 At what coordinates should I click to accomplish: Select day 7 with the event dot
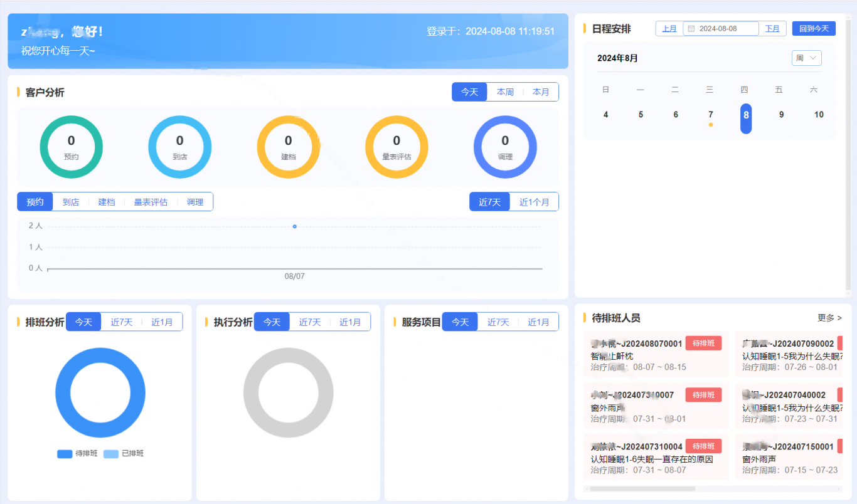click(x=711, y=116)
